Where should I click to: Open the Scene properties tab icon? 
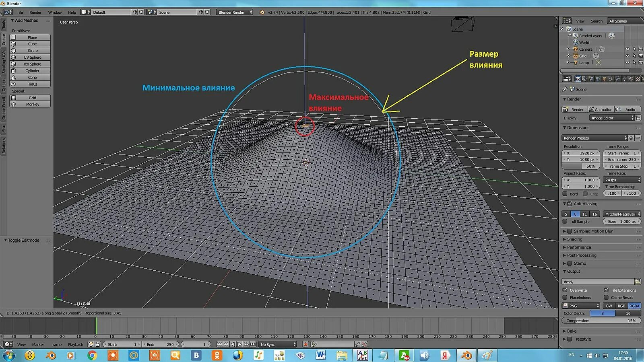591,79
